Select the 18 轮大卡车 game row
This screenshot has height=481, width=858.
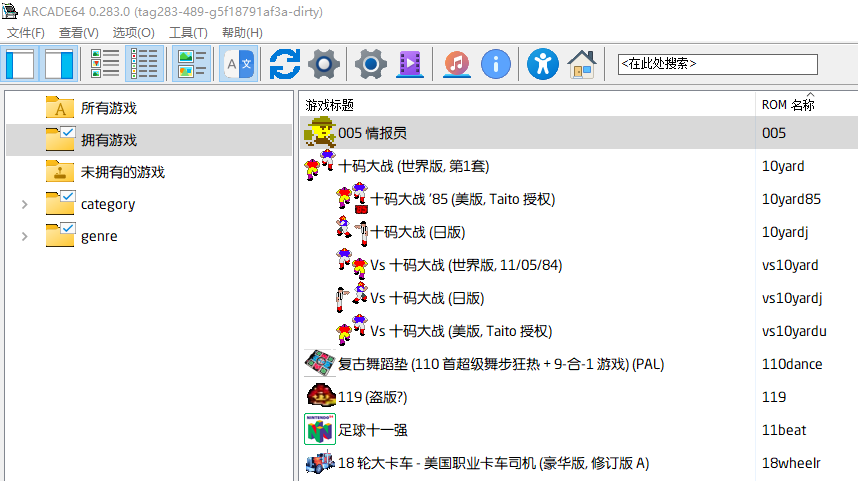pyautogui.click(x=579, y=463)
